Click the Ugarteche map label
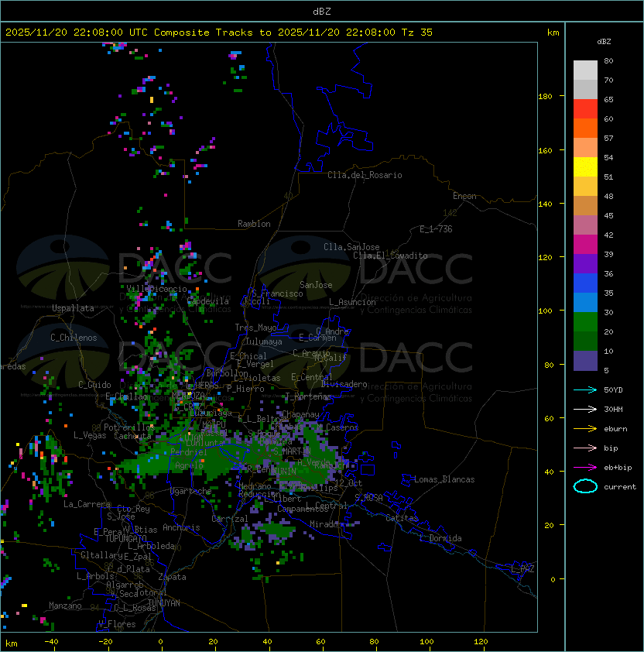The height and width of the screenshot is (652, 644). click(x=191, y=491)
